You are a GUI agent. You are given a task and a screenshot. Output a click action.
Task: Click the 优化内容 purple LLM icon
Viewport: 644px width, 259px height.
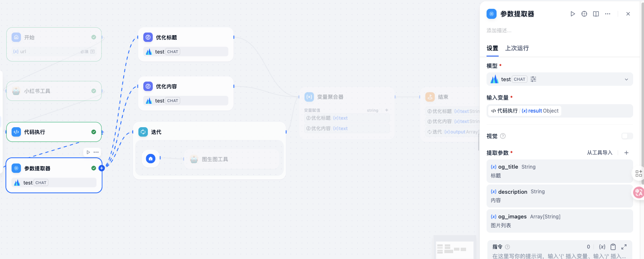coord(148,86)
